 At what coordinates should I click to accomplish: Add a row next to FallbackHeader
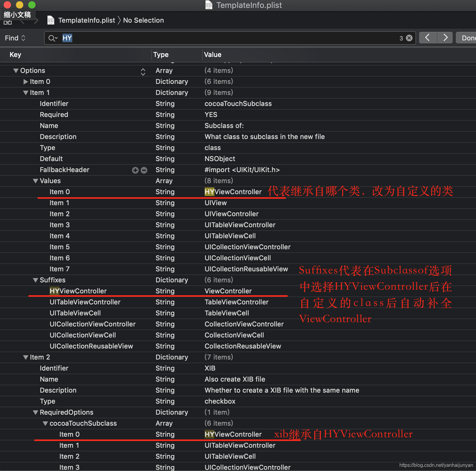click(x=135, y=170)
